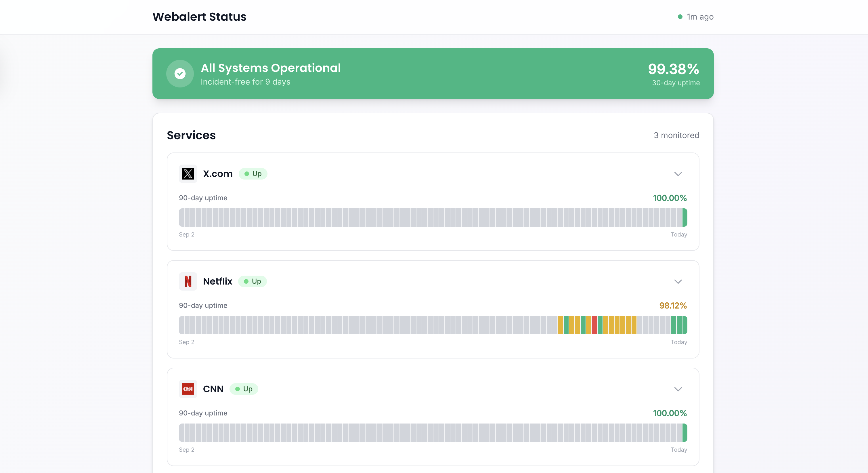Toggle the Up status badge for X.com
Screen dimensions: 868x473
pos(253,173)
